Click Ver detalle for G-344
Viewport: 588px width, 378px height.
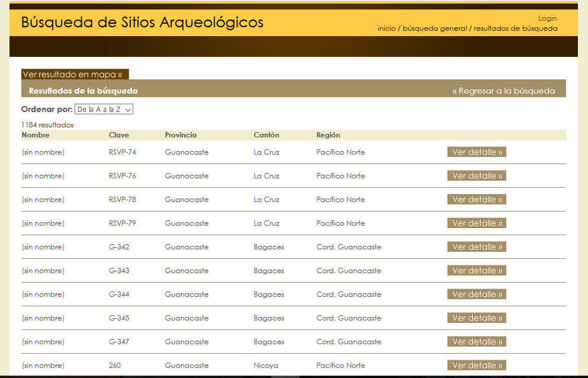tap(477, 294)
